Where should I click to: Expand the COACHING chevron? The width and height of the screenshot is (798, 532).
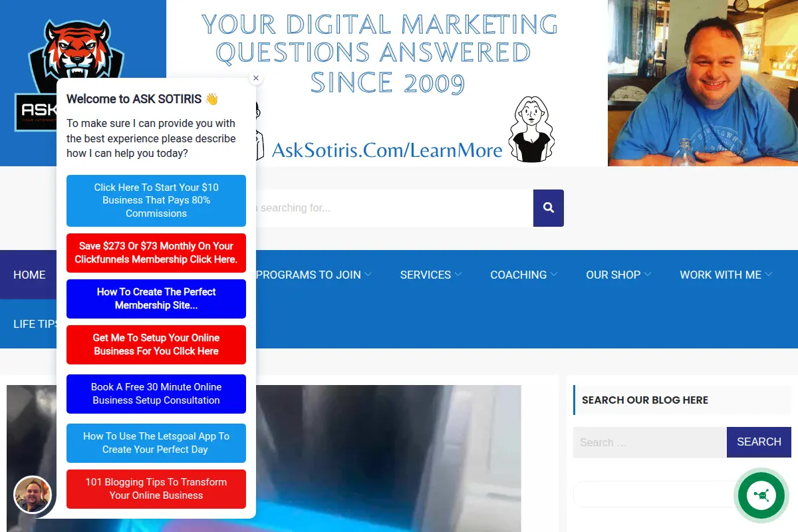coord(554,275)
